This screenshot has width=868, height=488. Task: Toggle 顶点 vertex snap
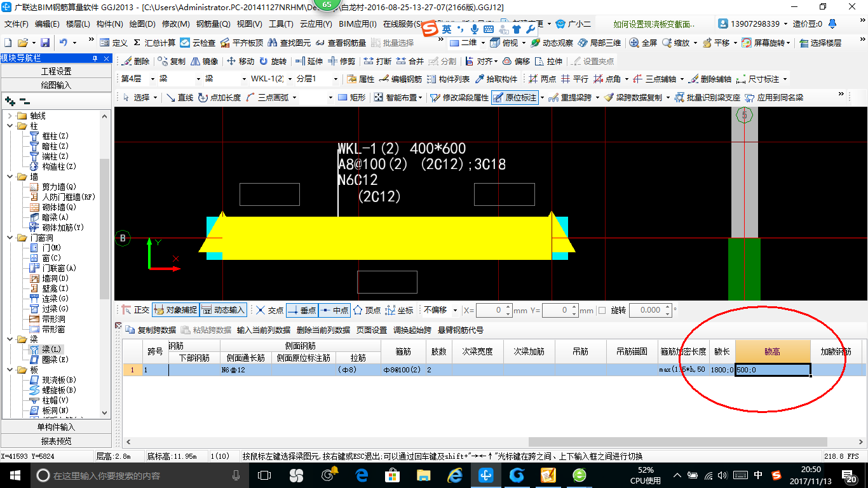click(x=367, y=310)
